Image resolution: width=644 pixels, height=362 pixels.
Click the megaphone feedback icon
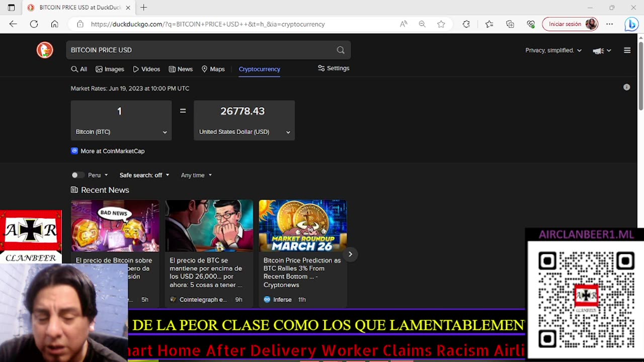point(598,50)
